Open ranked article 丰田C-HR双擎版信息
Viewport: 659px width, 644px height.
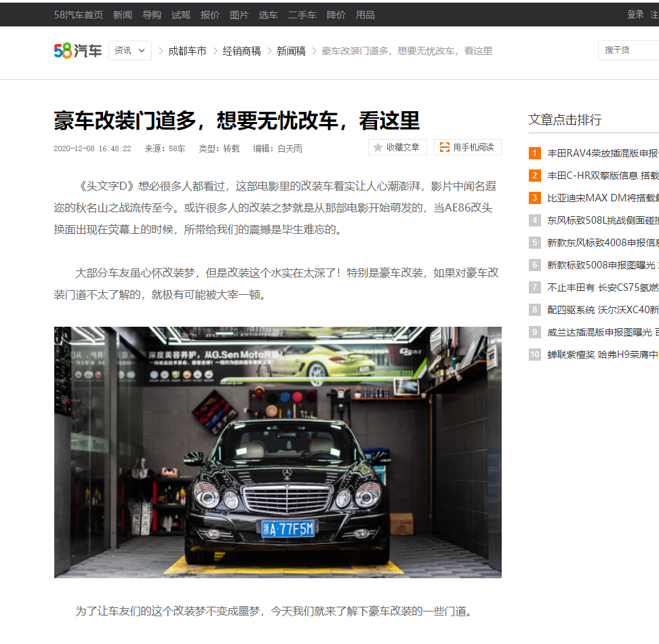click(603, 176)
